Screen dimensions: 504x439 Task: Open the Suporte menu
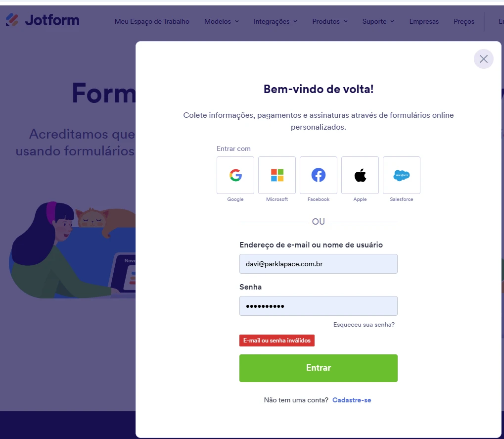tap(378, 21)
